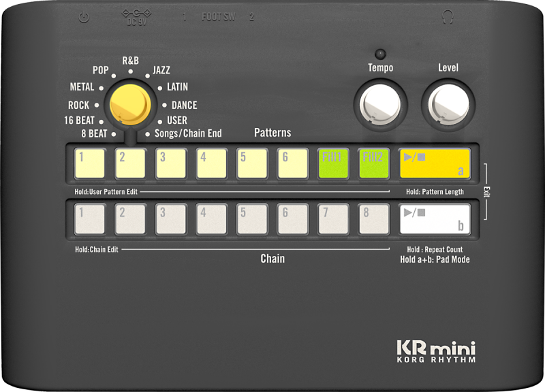This screenshot has height=392, width=545.
Task: Select pattern pad 1 in Patterns row
Action: point(90,163)
